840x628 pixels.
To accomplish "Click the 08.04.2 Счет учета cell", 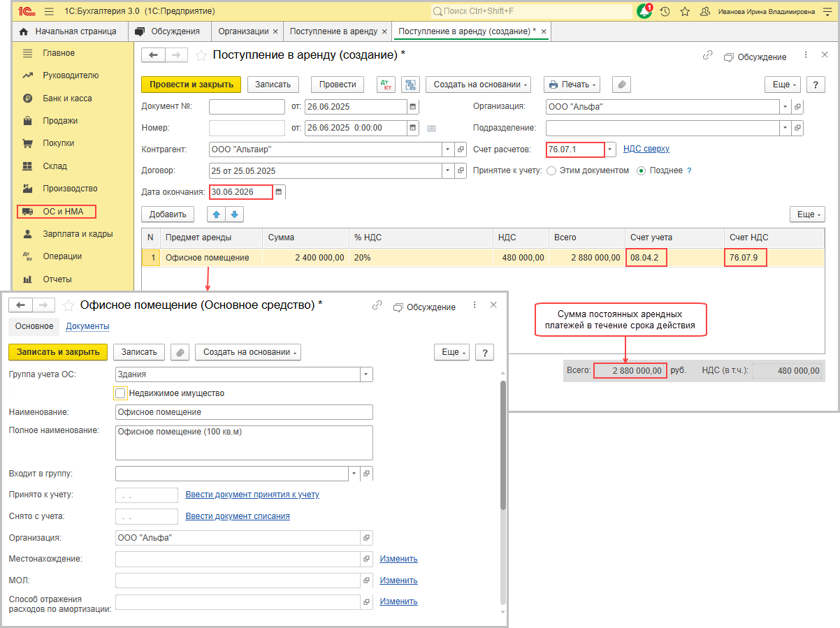I will (x=646, y=258).
